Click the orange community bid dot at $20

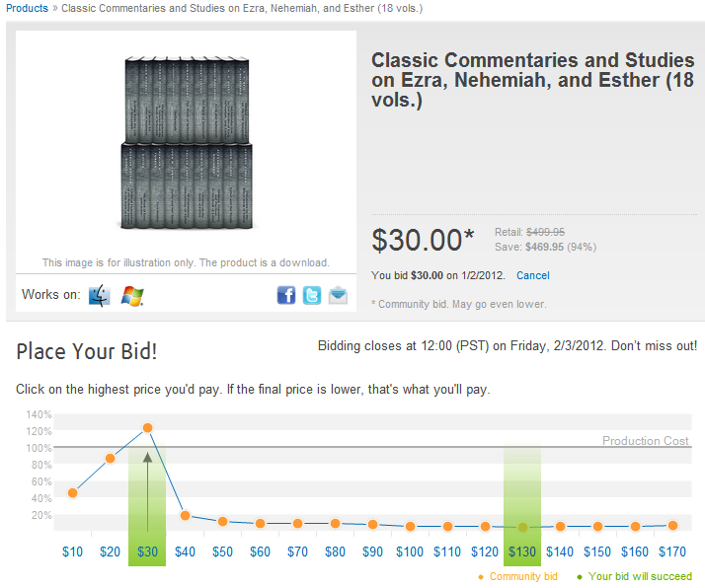[111, 459]
